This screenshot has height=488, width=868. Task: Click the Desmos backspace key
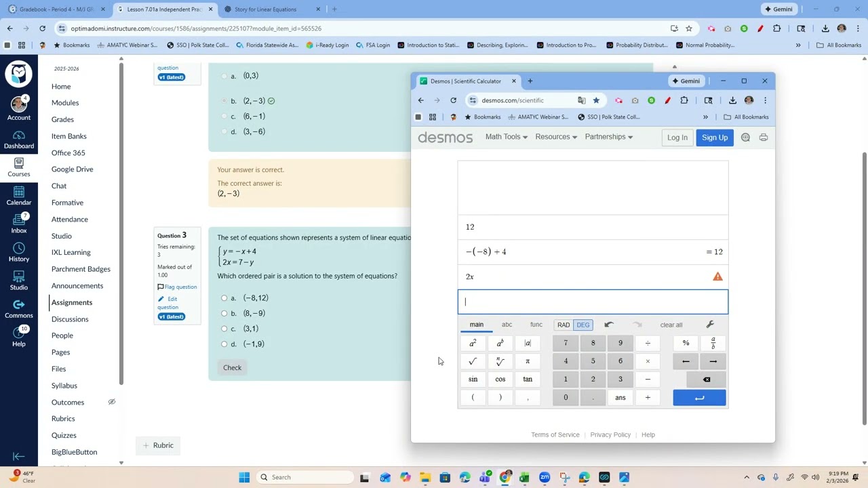(x=707, y=380)
